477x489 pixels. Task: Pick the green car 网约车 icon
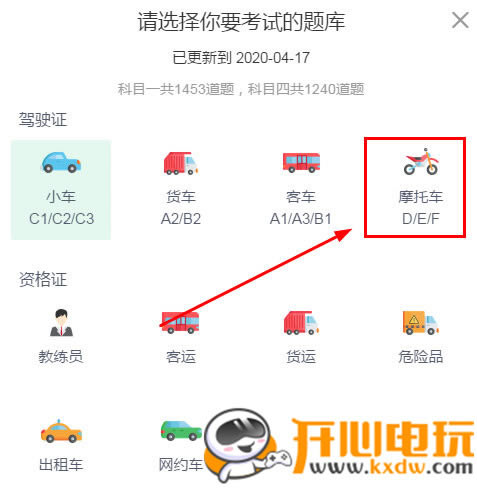(181, 430)
